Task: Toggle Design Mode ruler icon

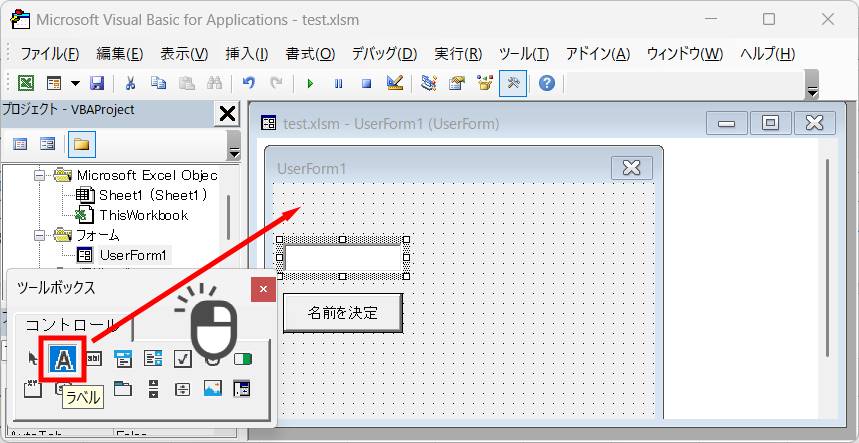Action: (394, 83)
